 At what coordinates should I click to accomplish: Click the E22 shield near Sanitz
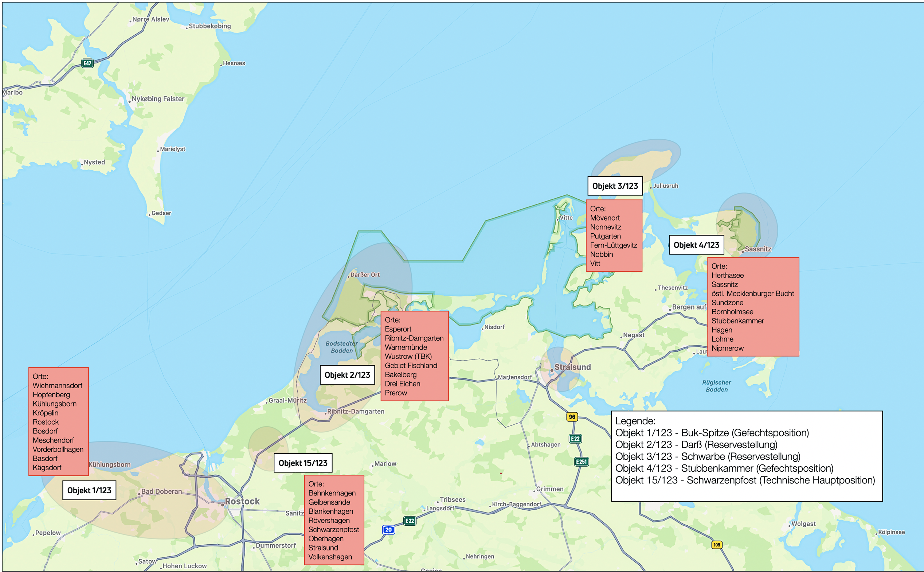[410, 521]
